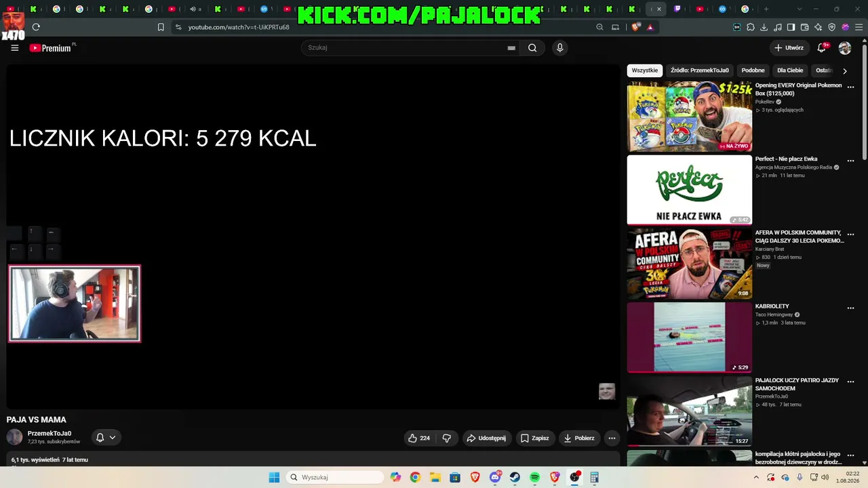
Task: Open Brave Shields lion icon
Action: [635, 27]
